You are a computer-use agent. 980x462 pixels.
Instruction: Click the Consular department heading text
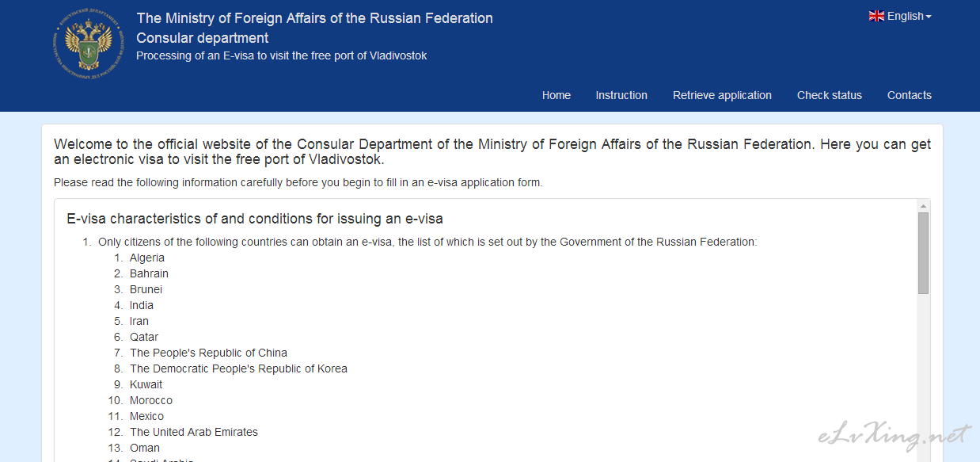203,38
